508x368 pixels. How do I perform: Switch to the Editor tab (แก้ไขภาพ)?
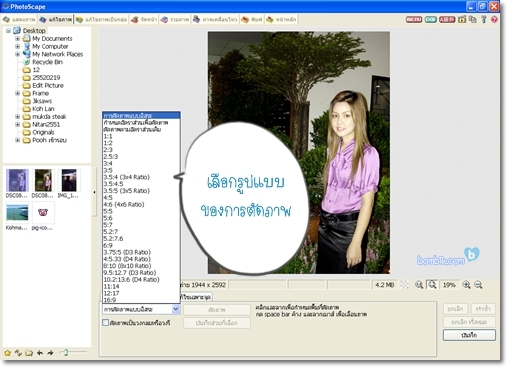pos(56,19)
